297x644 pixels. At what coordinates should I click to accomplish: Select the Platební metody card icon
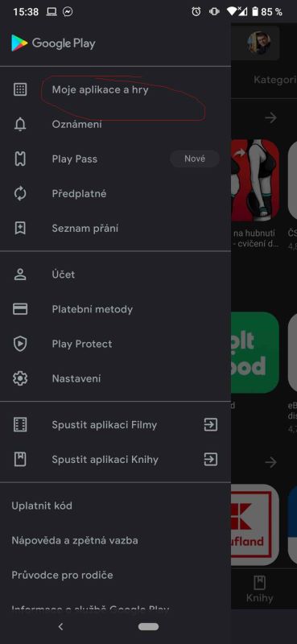pyautogui.click(x=20, y=309)
